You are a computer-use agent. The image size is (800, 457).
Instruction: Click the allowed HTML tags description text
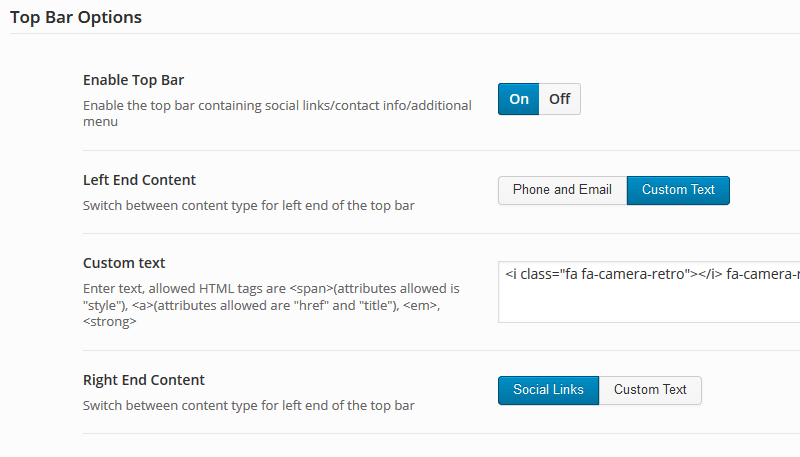(271, 305)
